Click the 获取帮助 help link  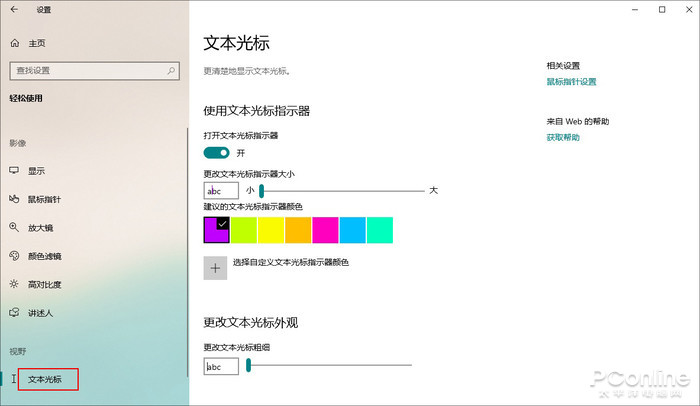[562, 137]
